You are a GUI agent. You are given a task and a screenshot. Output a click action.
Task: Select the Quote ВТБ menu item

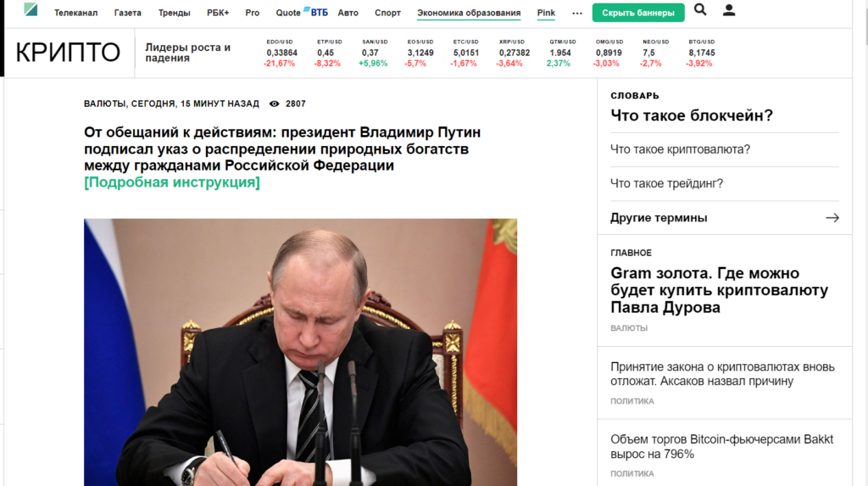302,12
